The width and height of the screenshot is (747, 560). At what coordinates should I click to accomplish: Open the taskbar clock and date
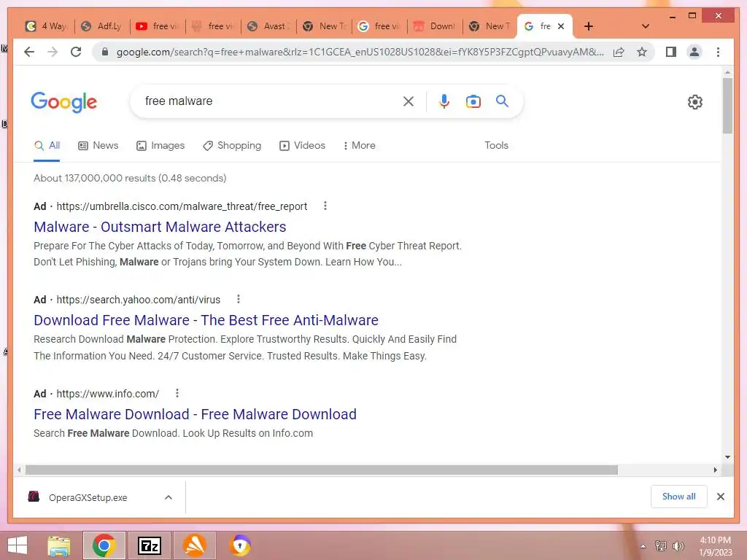pos(715,546)
